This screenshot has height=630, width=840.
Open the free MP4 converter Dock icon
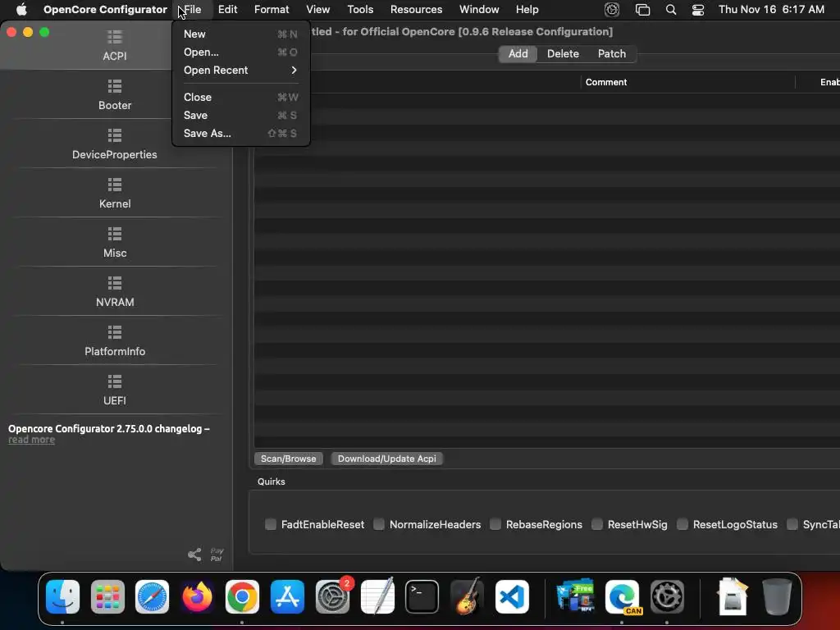pos(576,596)
